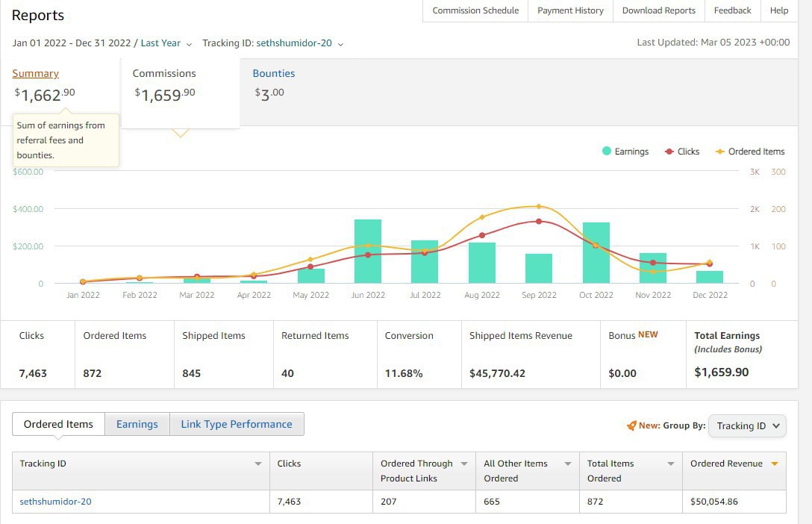The height and width of the screenshot is (524, 812).
Task: Sort by Ordered Revenue orange arrow
Action: (775, 464)
